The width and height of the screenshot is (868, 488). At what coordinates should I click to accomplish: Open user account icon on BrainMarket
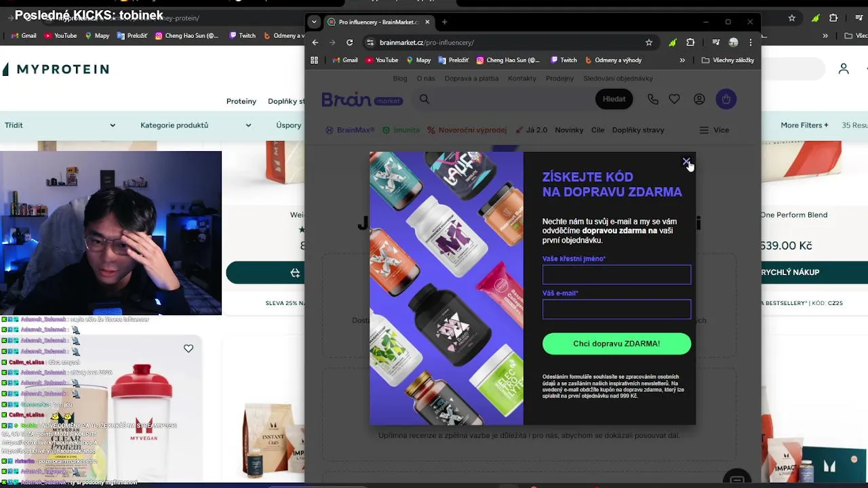(699, 99)
